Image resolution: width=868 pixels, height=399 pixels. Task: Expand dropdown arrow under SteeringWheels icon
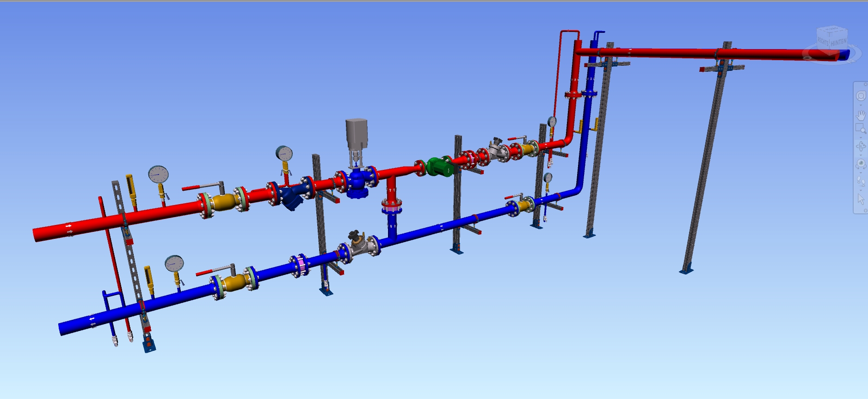tap(861, 105)
